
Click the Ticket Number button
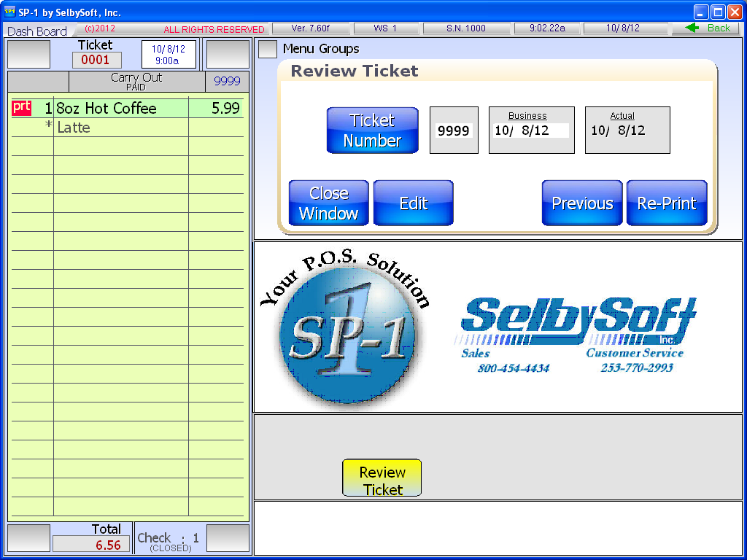pyautogui.click(x=372, y=130)
